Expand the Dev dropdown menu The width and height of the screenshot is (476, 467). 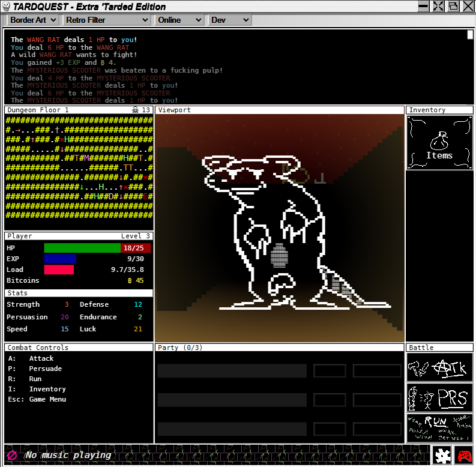pyautogui.click(x=229, y=20)
